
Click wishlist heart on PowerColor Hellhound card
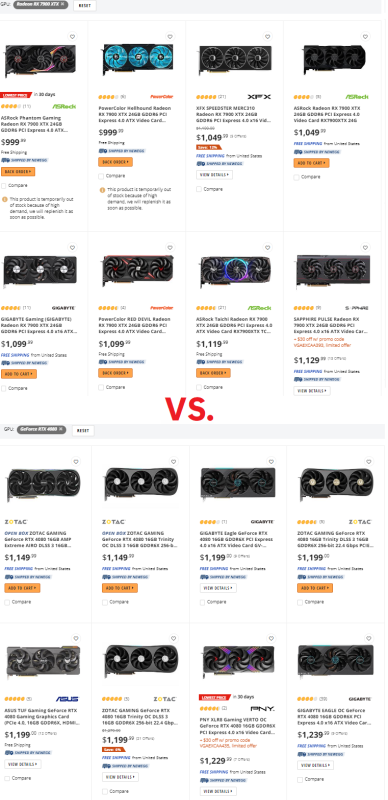[170, 37]
